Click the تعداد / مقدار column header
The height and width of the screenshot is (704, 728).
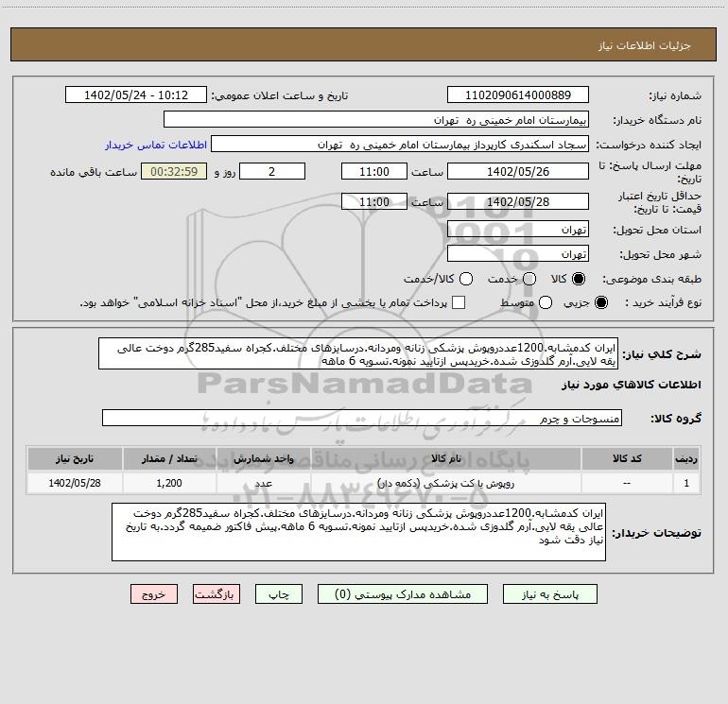pyautogui.click(x=169, y=458)
